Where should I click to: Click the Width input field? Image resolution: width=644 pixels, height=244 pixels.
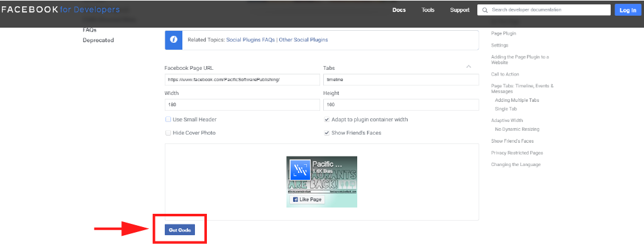point(242,105)
